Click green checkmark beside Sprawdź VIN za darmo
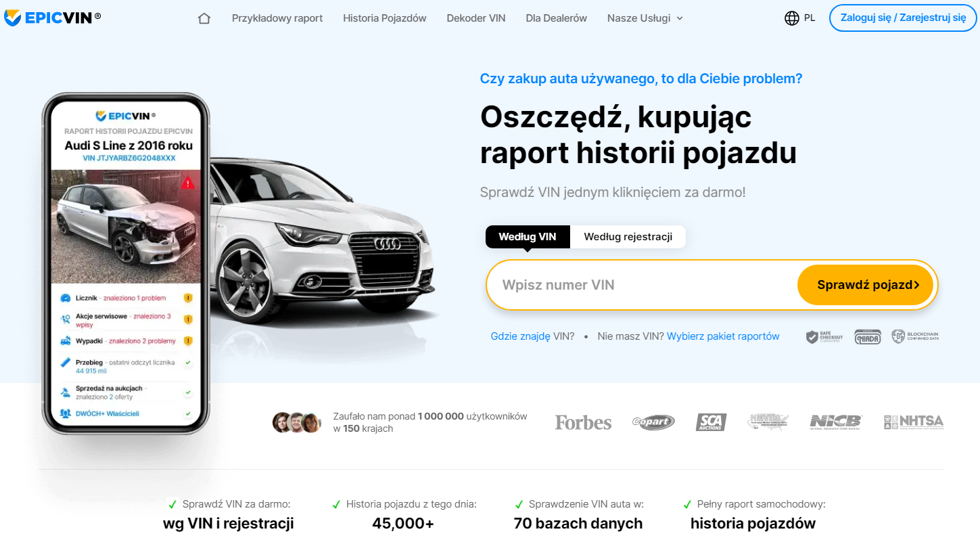Image resolution: width=980 pixels, height=538 pixels. click(173, 504)
